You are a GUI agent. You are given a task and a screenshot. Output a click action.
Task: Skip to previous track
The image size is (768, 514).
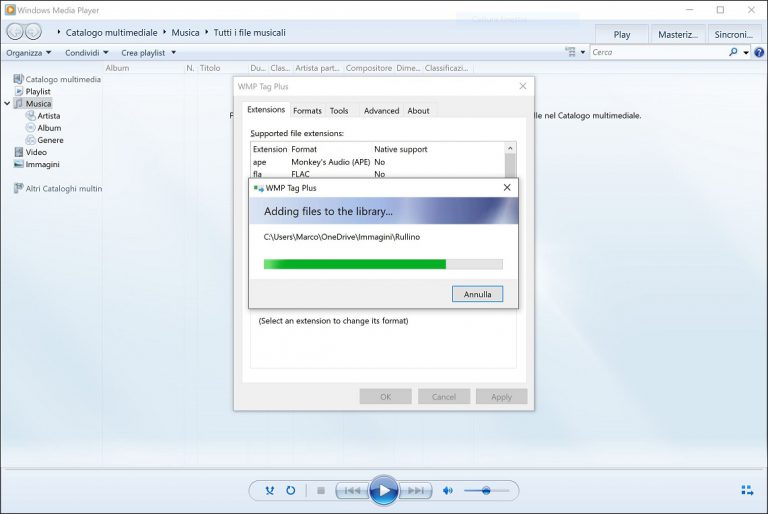click(x=352, y=490)
